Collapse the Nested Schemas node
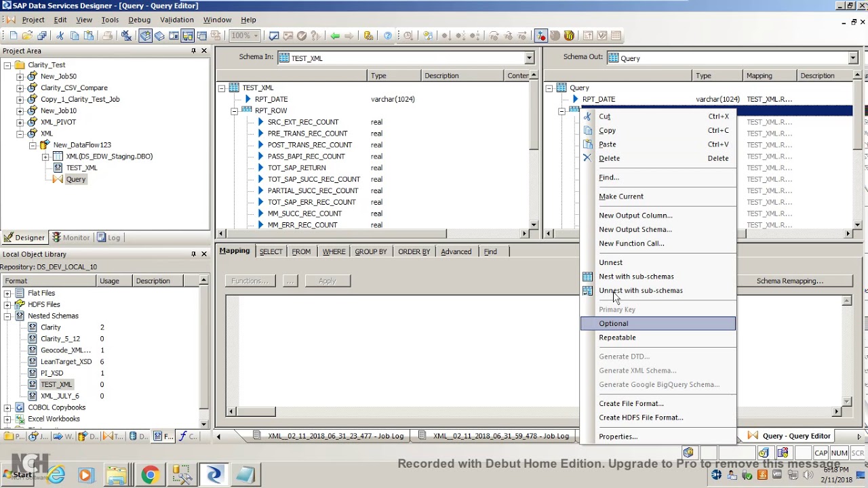Image resolution: width=868 pixels, height=488 pixels. coord(7,316)
